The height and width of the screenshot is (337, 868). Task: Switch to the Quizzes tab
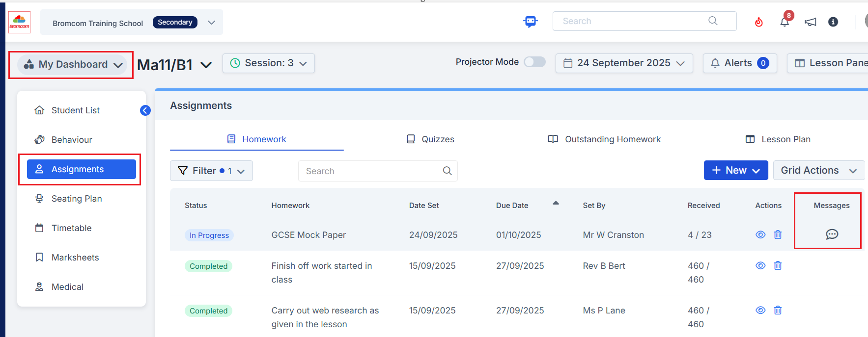(x=430, y=139)
